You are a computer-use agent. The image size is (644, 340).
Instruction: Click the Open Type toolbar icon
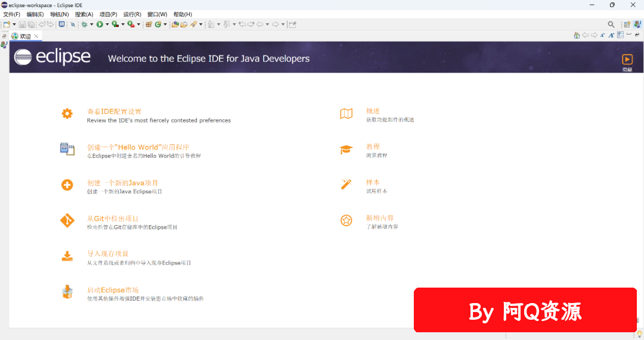175,24
